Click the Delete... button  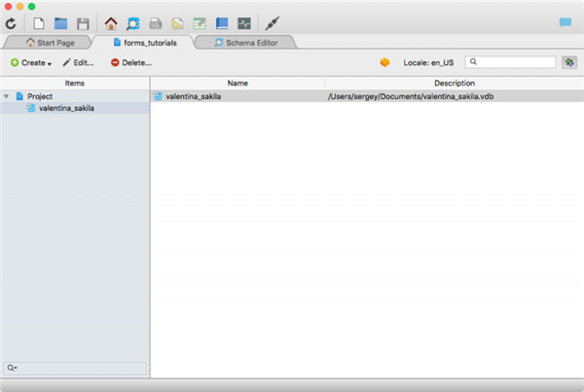[x=130, y=62]
